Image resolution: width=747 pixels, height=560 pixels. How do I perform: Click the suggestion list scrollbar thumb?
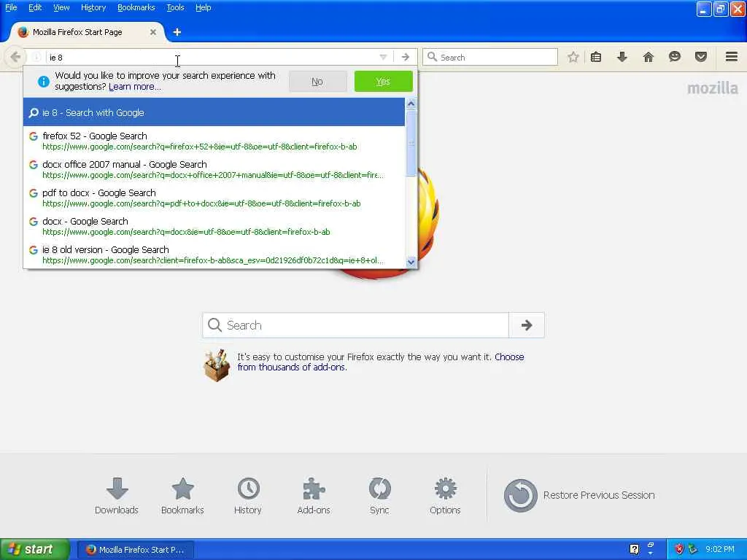coord(411,143)
